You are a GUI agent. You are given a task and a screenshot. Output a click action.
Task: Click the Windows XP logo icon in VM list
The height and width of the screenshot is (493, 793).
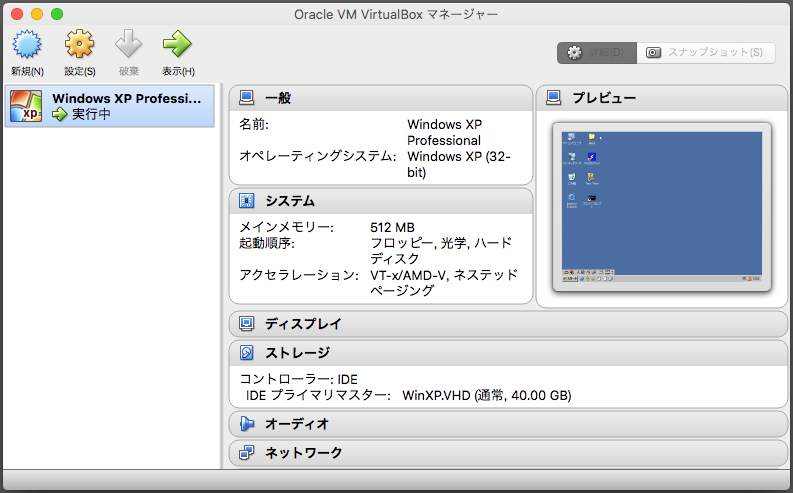pyautogui.click(x=26, y=106)
